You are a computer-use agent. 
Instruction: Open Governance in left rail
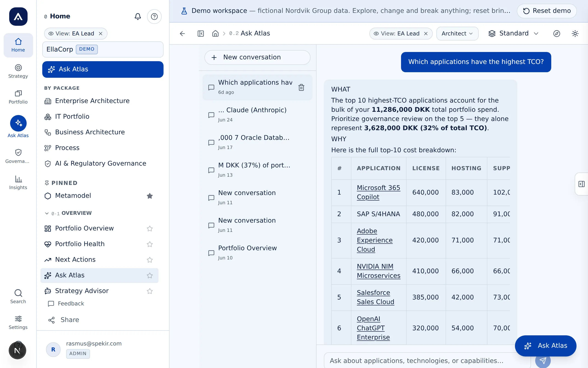[x=18, y=156]
